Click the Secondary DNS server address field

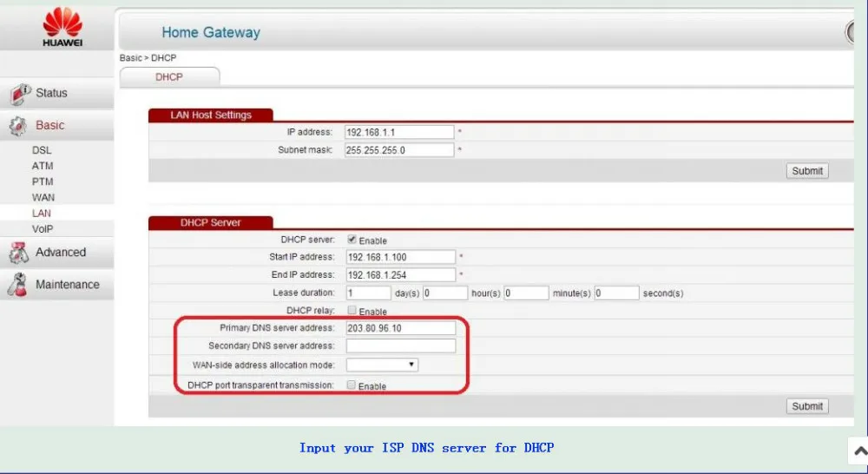pyautogui.click(x=401, y=346)
